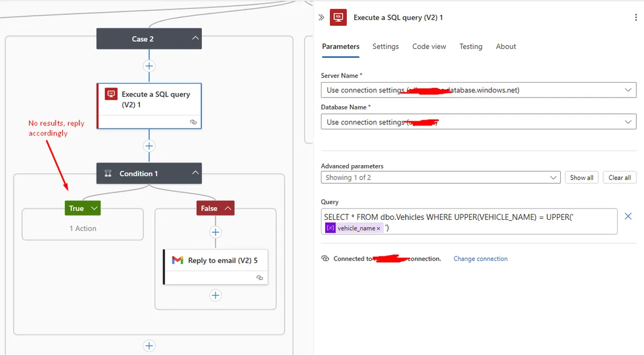Open the three-dot options menu in panel header

[x=636, y=17]
